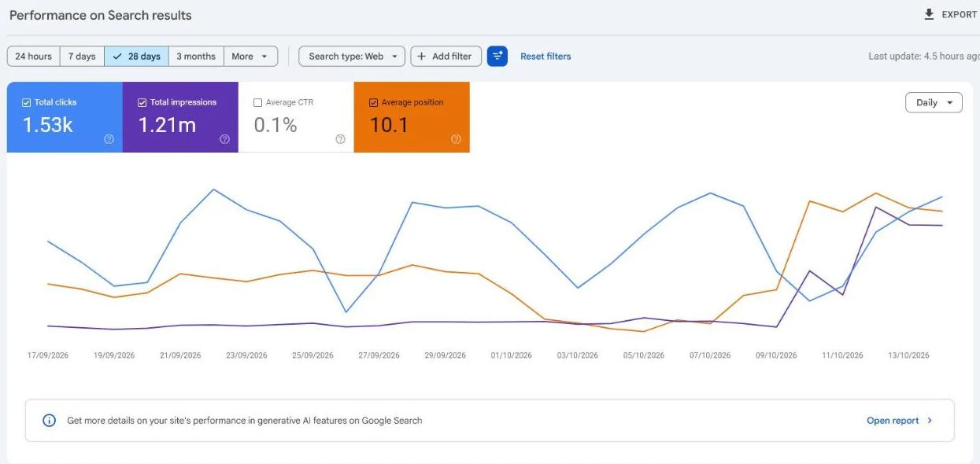Click the 19/09/2026 axis date label
The width and height of the screenshot is (980, 464).
pyautogui.click(x=114, y=355)
